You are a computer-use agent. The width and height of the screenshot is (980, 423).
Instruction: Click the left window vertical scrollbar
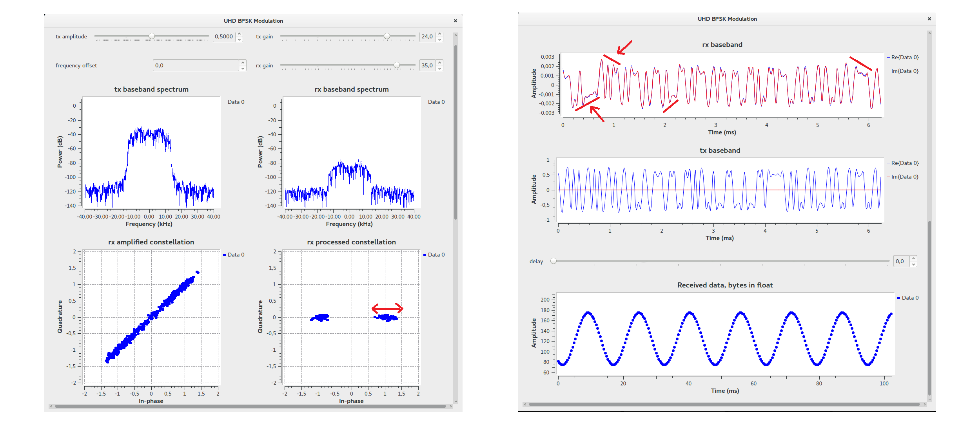[x=456, y=132]
